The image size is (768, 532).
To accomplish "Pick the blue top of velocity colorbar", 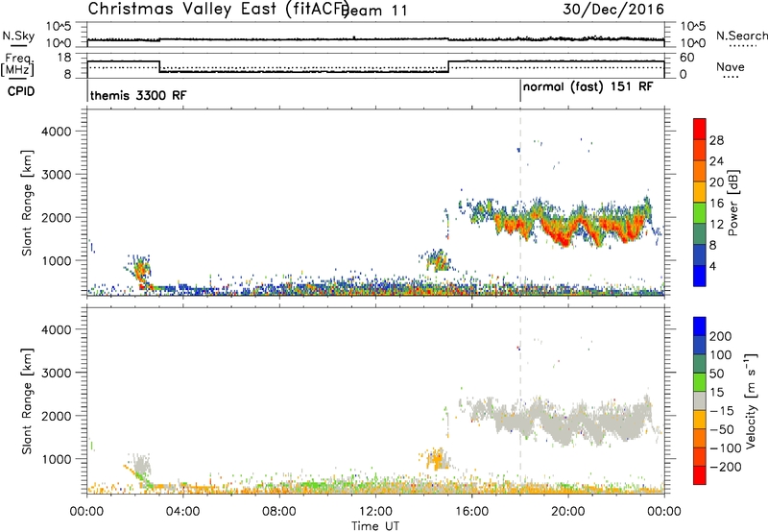I will tap(700, 326).
